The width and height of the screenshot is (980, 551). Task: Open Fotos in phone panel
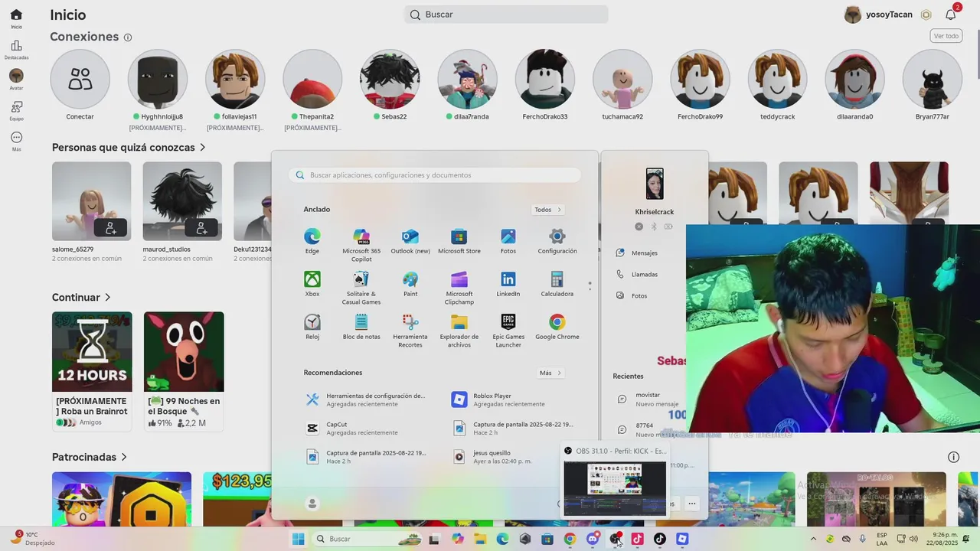point(632,295)
